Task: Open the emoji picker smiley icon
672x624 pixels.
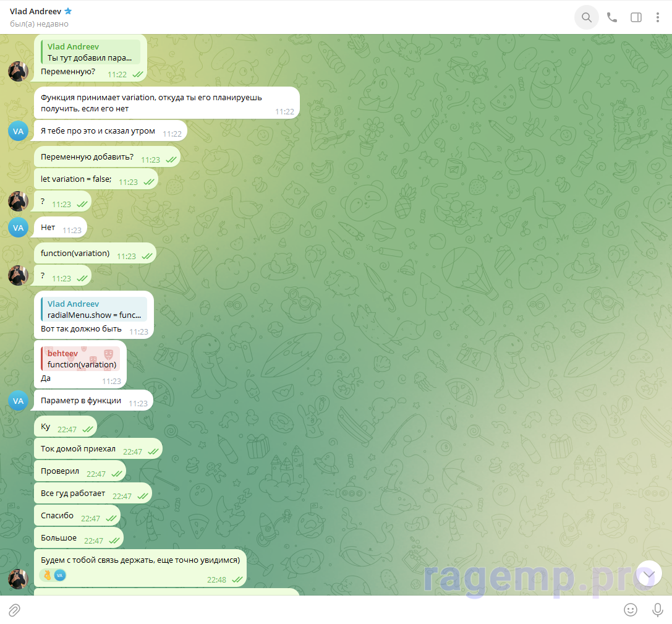Action: [630, 610]
